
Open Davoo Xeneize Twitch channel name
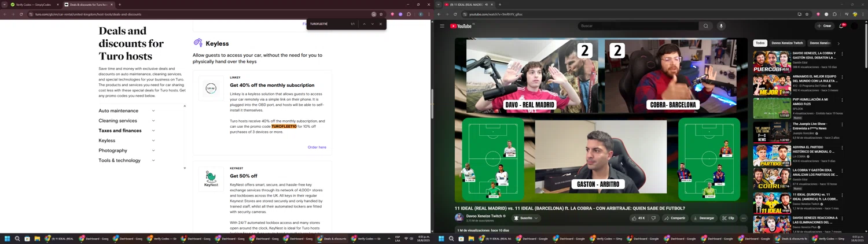click(x=484, y=216)
